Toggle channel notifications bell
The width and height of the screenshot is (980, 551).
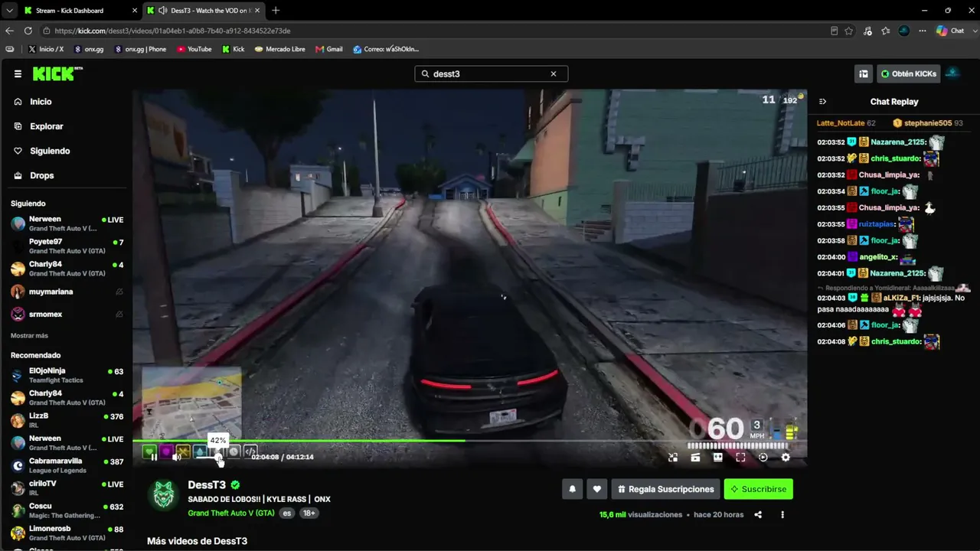point(572,489)
